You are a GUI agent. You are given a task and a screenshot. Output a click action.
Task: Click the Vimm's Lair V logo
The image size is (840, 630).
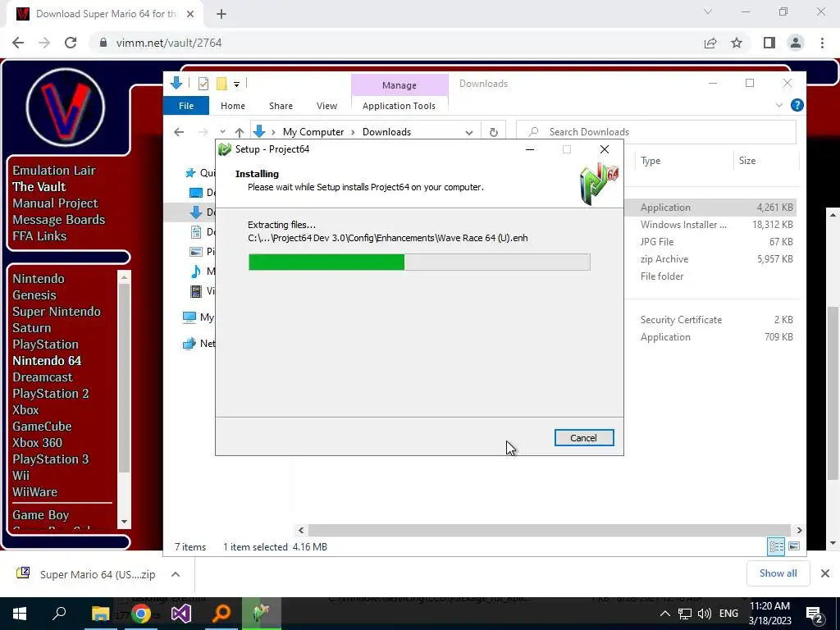(x=66, y=107)
